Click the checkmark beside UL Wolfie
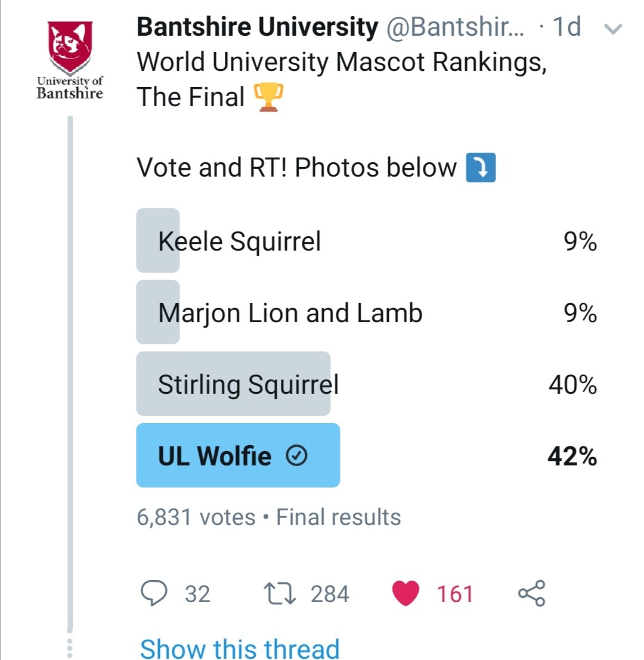Viewport: 644px width, 660px height. coord(296,457)
